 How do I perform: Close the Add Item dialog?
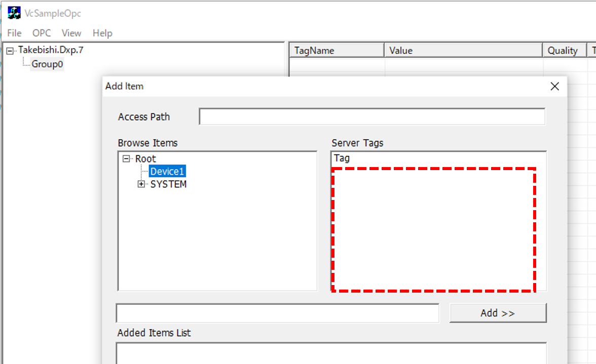click(555, 87)
